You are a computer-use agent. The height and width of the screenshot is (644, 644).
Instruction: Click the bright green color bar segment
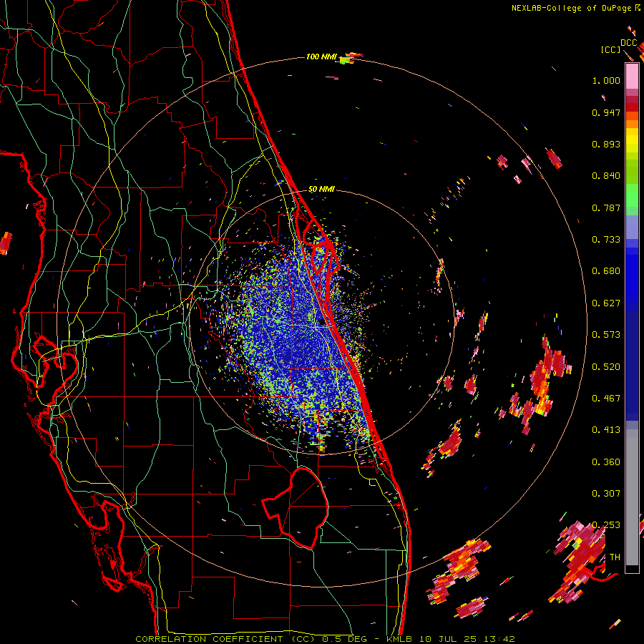632,195
